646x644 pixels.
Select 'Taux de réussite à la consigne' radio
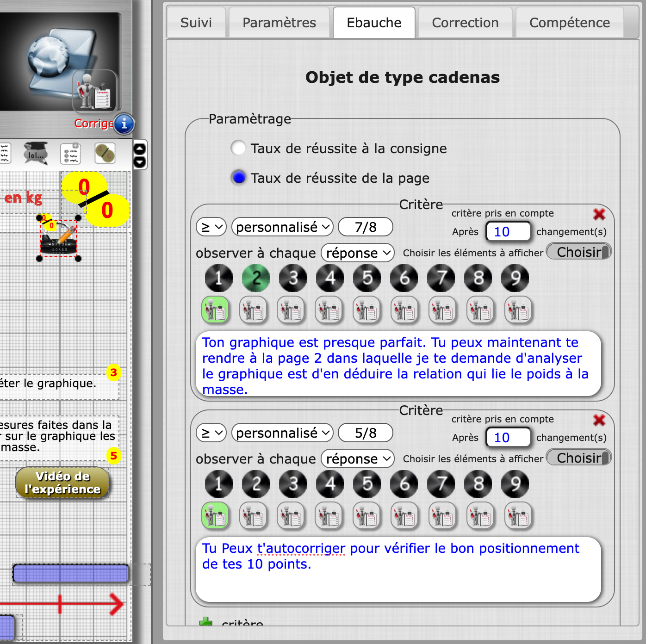pos(238,148)
